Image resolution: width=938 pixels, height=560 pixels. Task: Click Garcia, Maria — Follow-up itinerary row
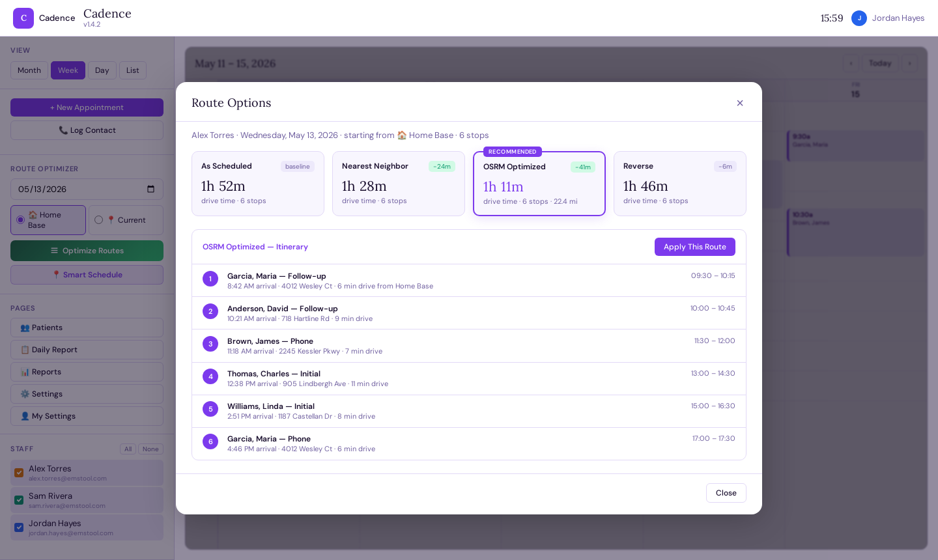coord(469,281)
